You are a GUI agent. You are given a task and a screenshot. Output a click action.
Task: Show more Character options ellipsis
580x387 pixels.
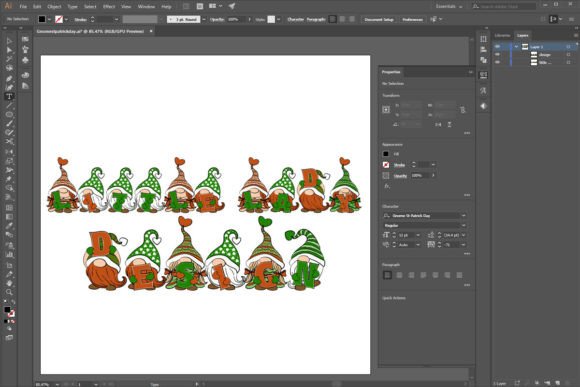point(467,254)
